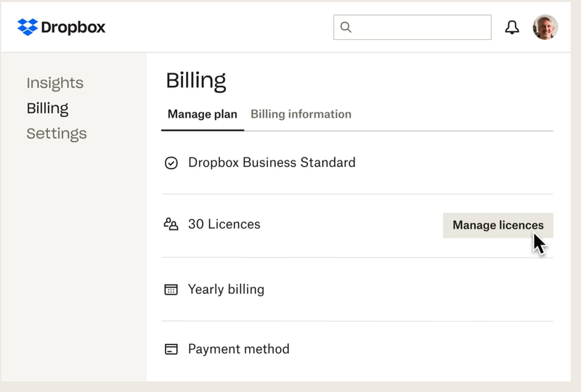Open Insights in the sidebar

[x=55, y=83]
